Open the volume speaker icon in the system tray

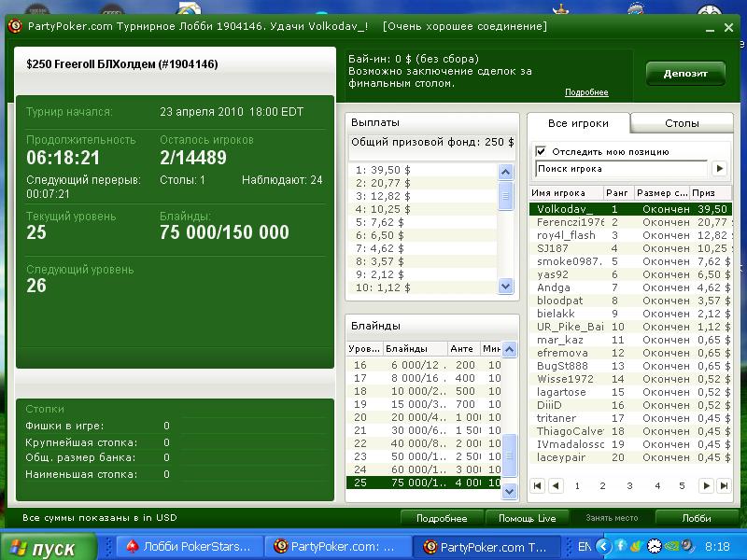(688, 546)
